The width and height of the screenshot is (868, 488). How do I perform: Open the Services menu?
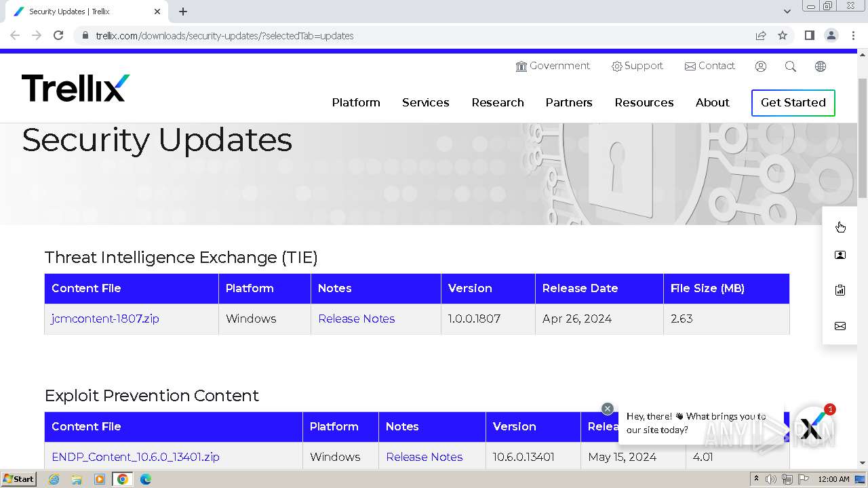[x=426, y=102]
